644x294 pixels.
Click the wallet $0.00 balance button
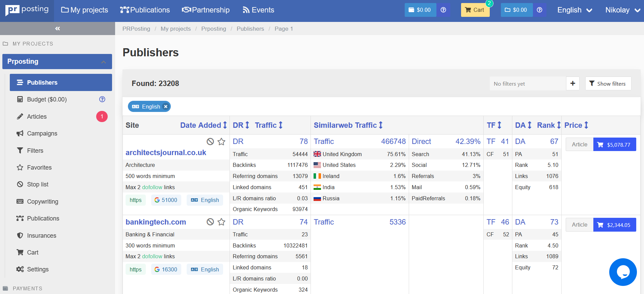tap(420, 10)
